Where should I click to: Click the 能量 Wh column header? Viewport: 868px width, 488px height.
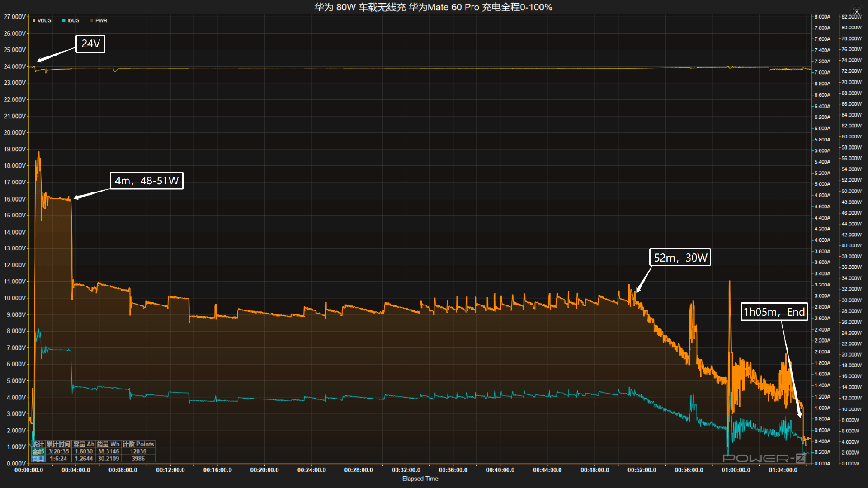point(108,444)
